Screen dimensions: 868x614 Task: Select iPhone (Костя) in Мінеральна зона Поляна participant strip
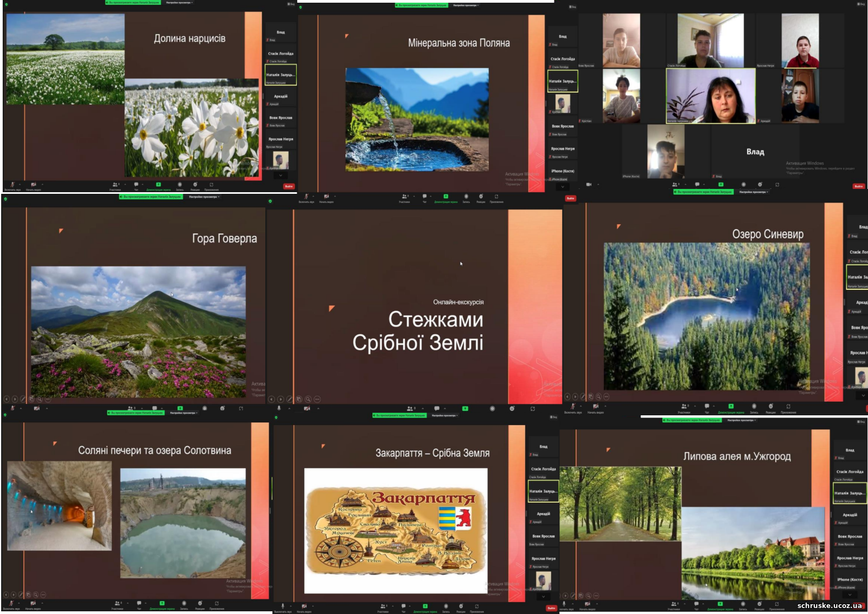click(563, 173)
